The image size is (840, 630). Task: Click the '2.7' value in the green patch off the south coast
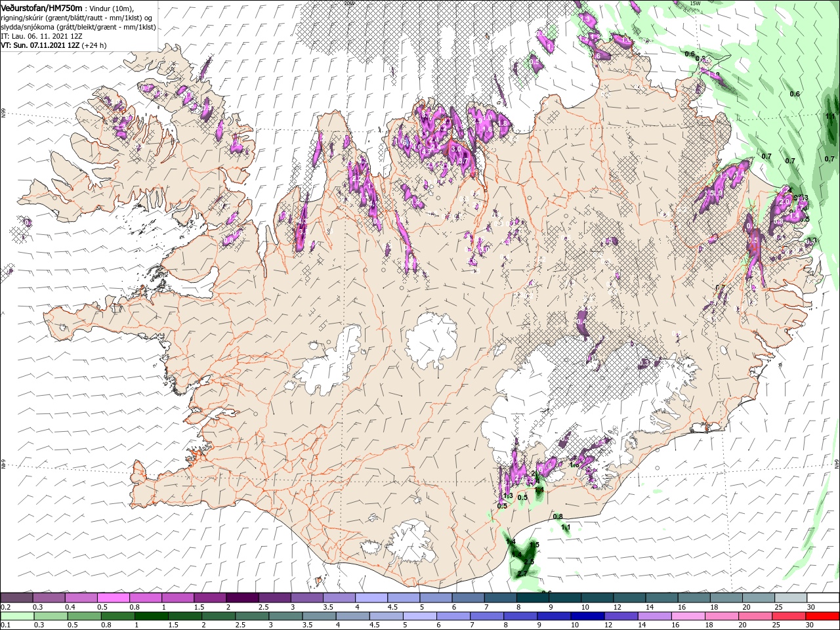point(522,574)
